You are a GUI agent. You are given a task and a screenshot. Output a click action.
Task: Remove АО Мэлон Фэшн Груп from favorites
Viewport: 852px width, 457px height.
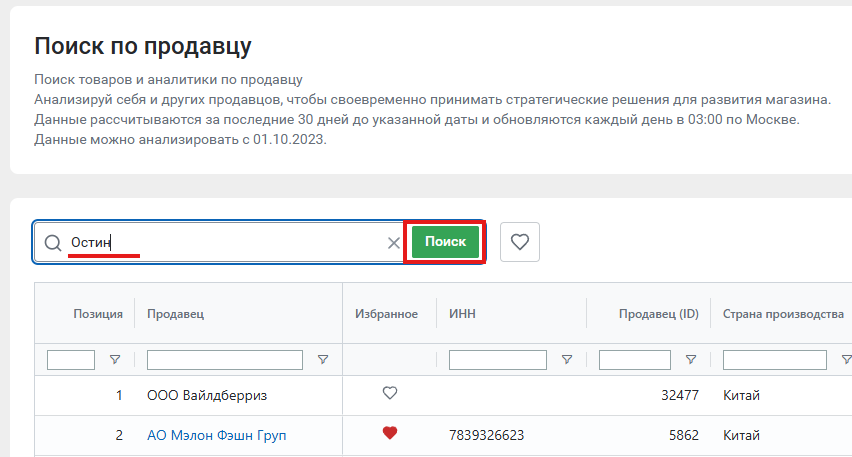(390, 434)
